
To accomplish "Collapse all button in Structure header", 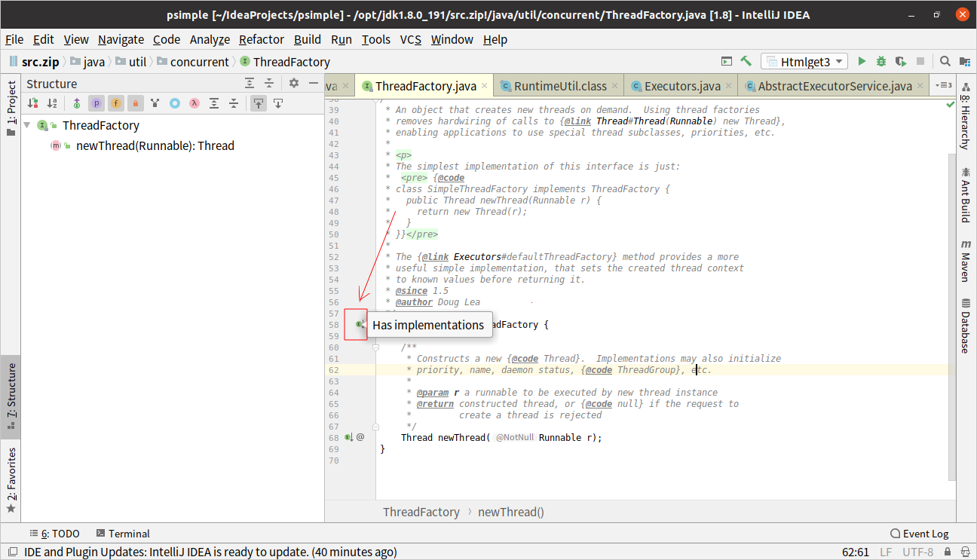I will (270, 84).
